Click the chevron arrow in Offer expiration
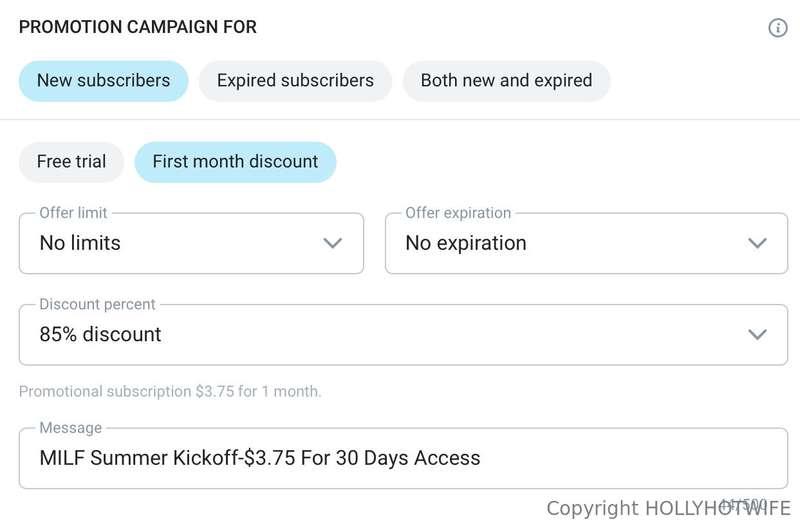 click(757, 243)
